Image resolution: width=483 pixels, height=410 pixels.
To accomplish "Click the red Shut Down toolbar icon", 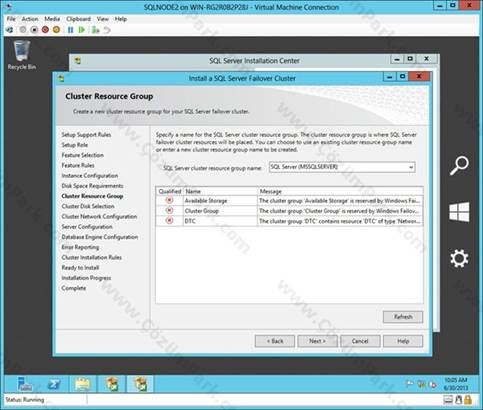I will pos(45,30).
